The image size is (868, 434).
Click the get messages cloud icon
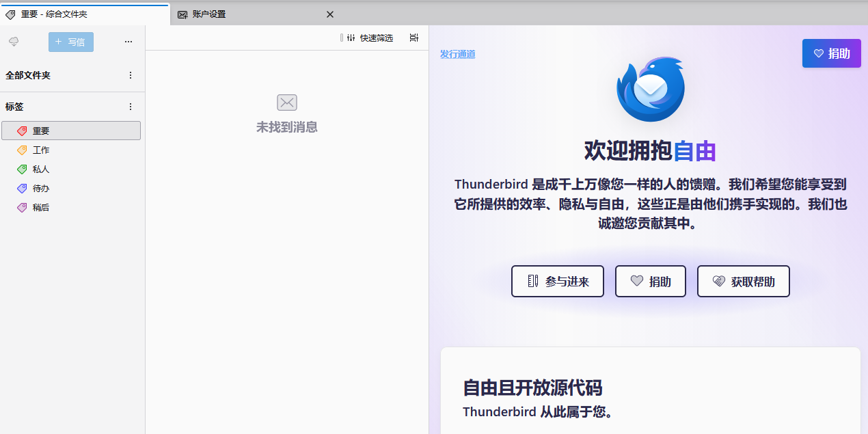click(x=14, y=42)
